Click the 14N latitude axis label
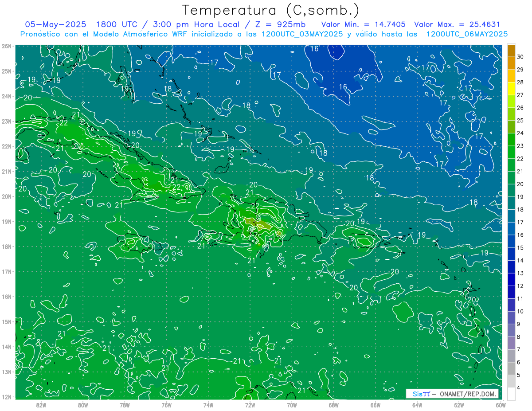The height and width of the screenshot is (411, 532). [6, 347]
